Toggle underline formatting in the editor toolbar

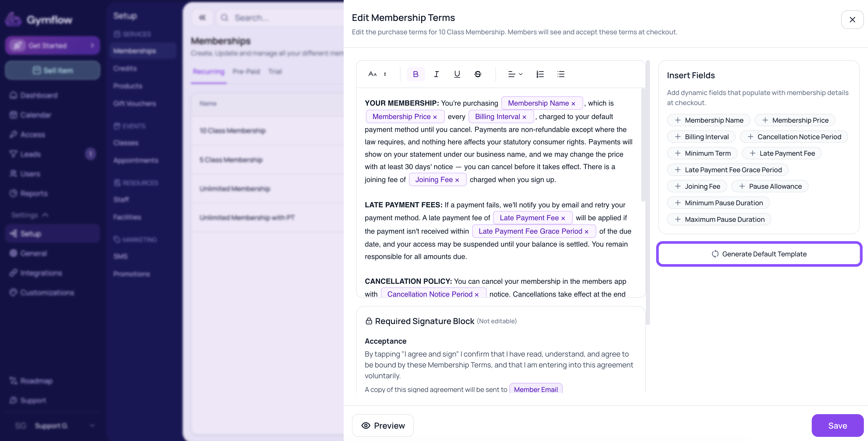tap(457, 74)
